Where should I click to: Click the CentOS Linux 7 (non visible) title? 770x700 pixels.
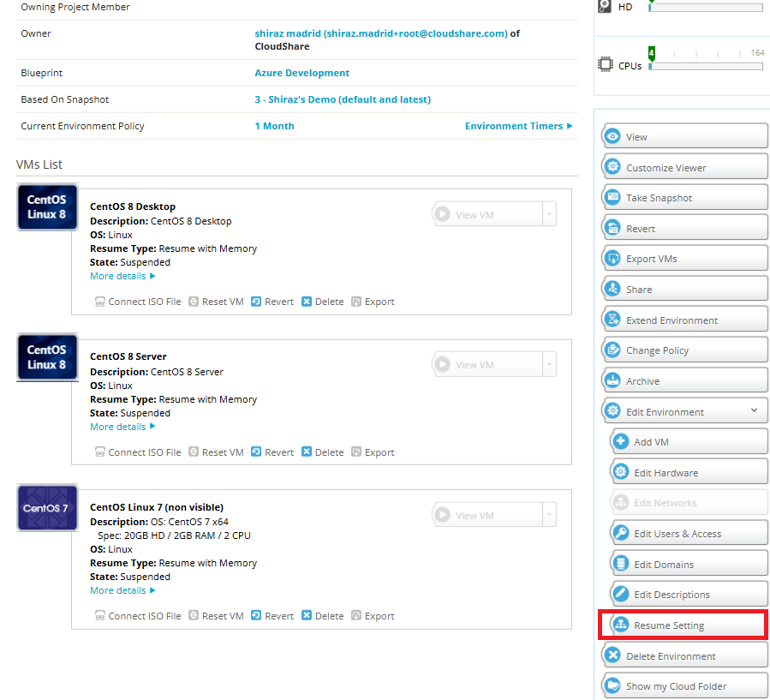tap(157, 507)
